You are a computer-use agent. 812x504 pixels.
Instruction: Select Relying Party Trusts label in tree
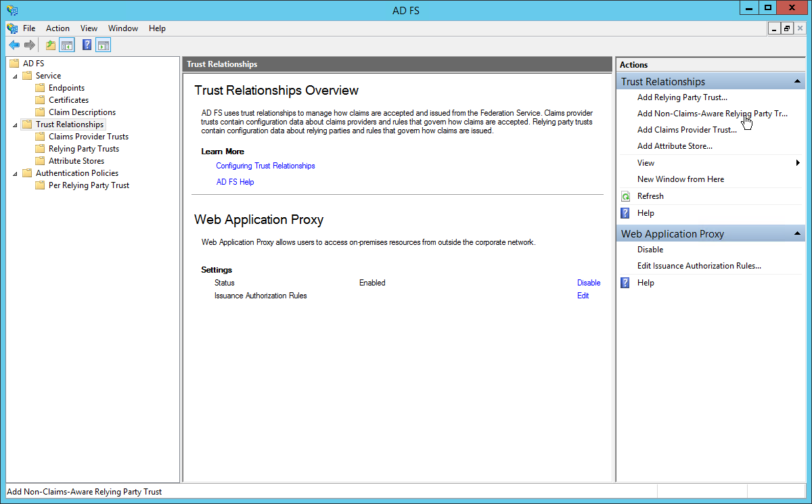tap(84, 149)
